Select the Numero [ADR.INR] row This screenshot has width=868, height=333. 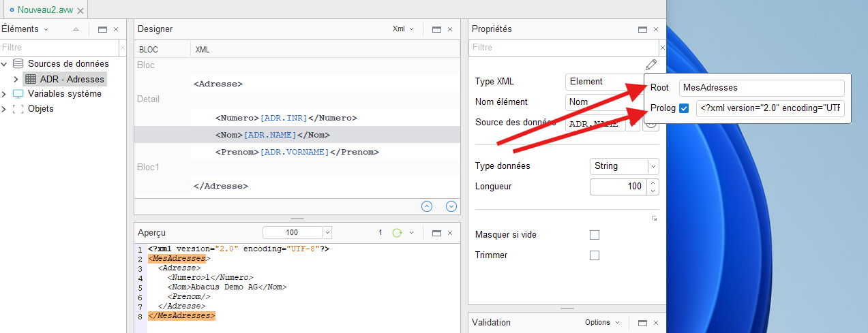click(x=297, y=118)
